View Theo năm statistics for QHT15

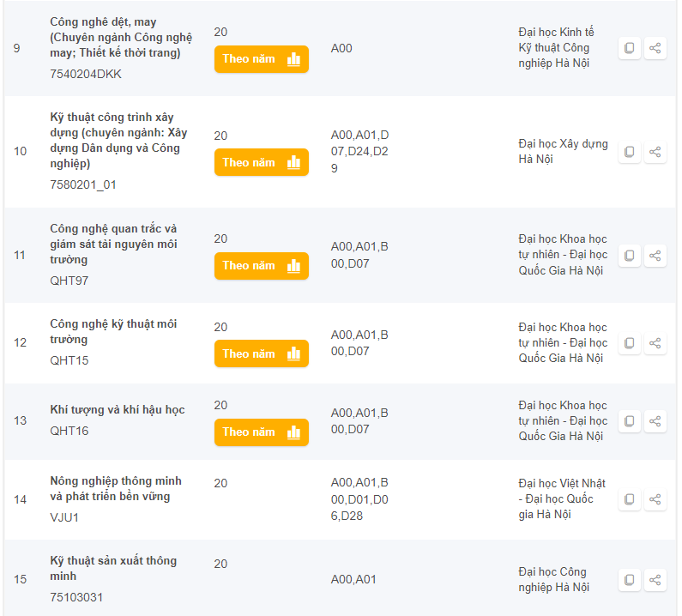[262, 353]
